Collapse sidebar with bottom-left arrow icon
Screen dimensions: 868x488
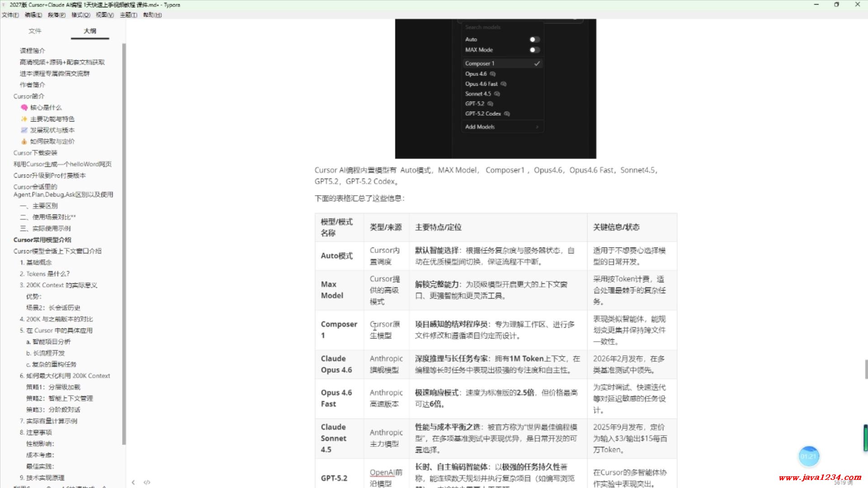click(133, 482)
